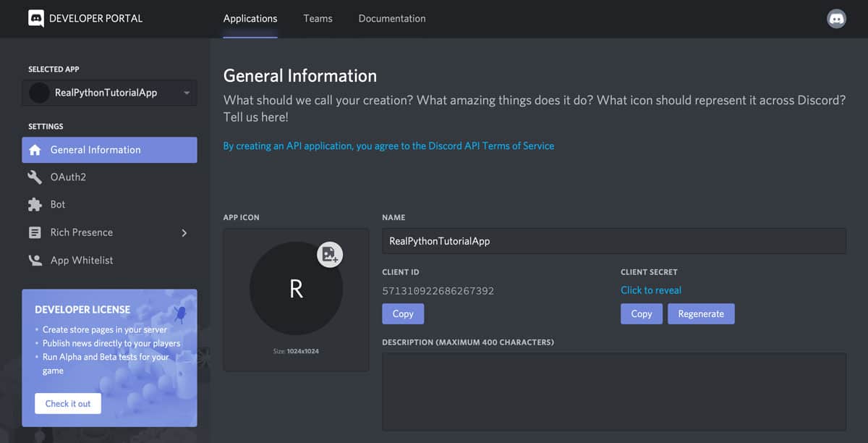Expand the Rich Presence submenu chevron
Image resolution: width=868 pixels, height=443 pixels.
pyautogui.click(x=184, y=232)
